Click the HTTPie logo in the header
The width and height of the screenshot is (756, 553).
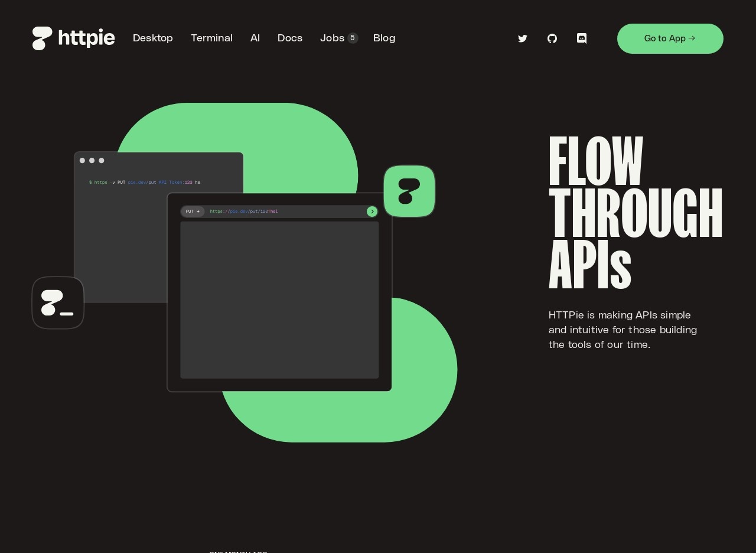pyautogui.click(x=73, y=38)
